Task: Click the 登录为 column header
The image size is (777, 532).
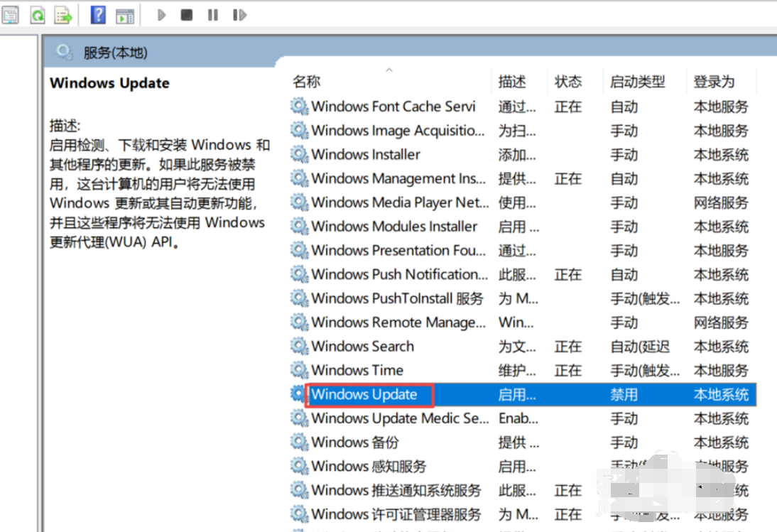Action: coord(714,82)
